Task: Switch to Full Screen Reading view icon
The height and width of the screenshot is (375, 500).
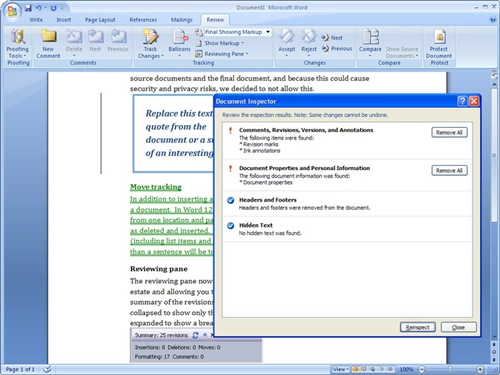Action: (x=364, y=369)
